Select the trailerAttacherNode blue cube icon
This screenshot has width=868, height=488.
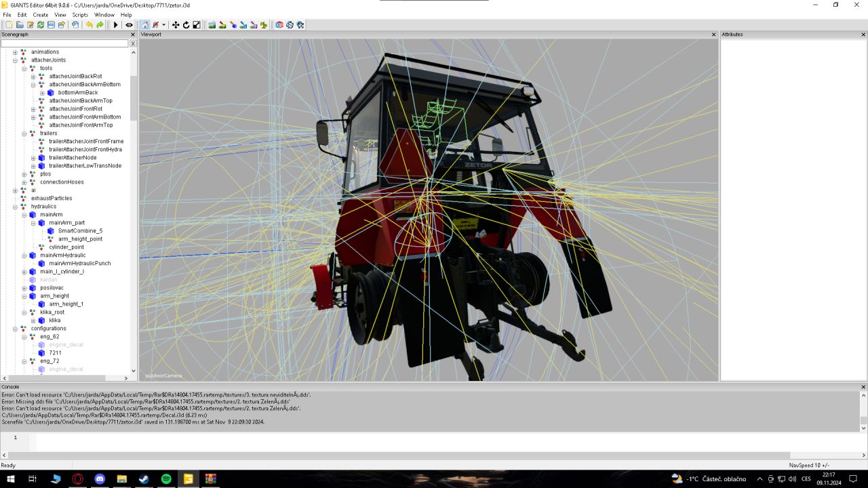(41, 158)
